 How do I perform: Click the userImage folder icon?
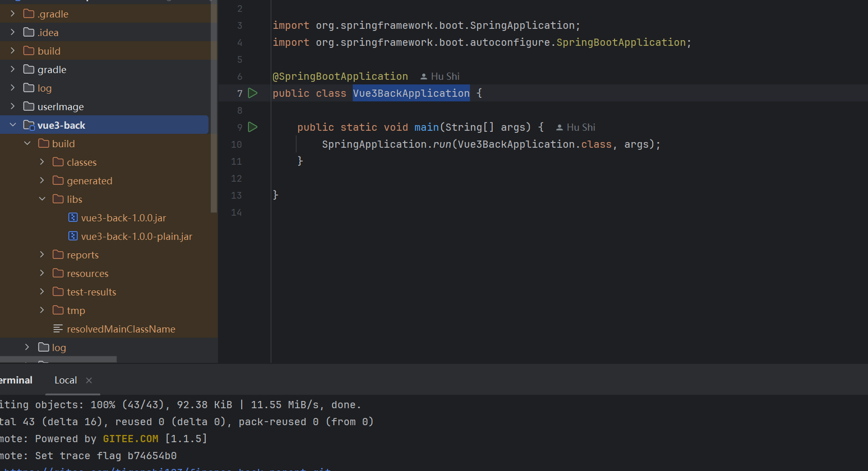[x=29, y=107]
